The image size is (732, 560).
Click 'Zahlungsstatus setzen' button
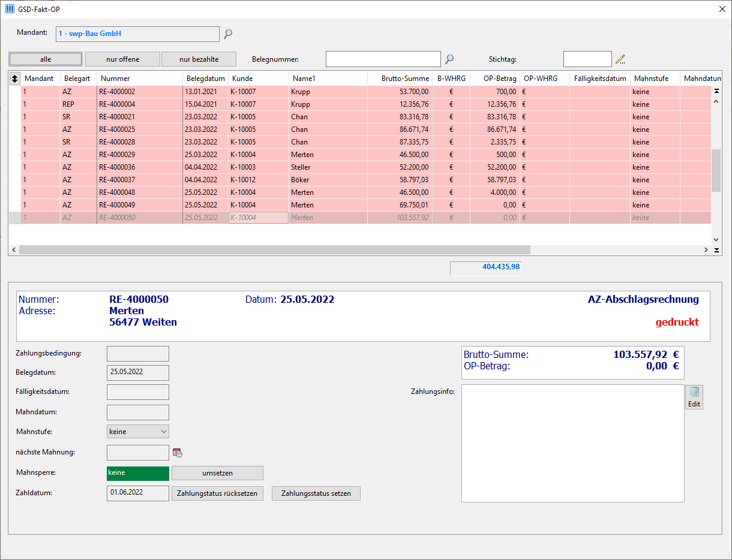coord(316,493)
